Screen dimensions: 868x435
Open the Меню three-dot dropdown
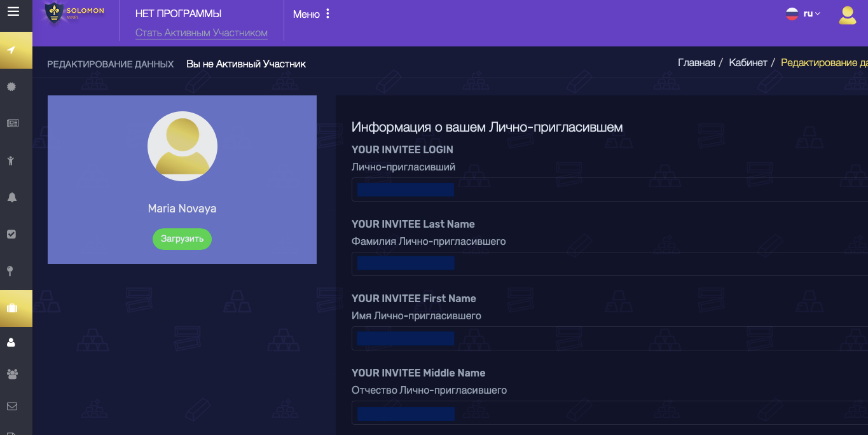tap(312, 14)
